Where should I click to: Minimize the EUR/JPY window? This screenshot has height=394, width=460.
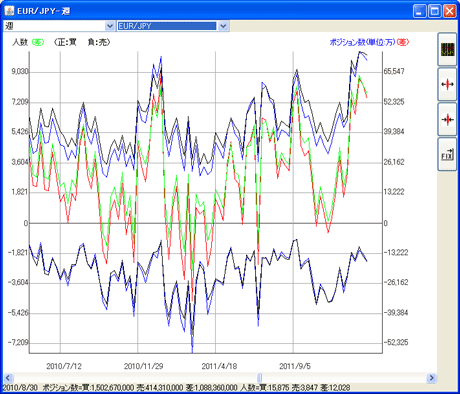click(420, 11)
